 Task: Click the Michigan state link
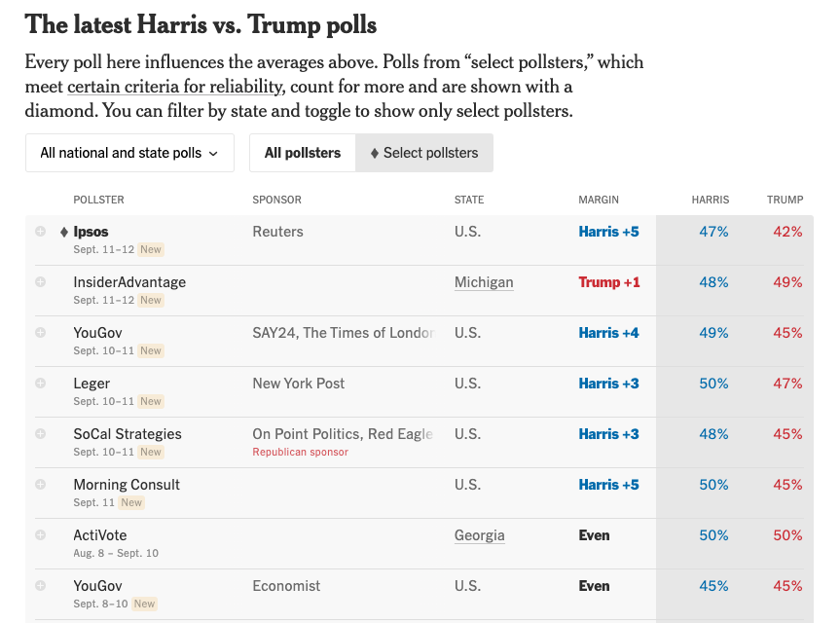tap(484, 282)
